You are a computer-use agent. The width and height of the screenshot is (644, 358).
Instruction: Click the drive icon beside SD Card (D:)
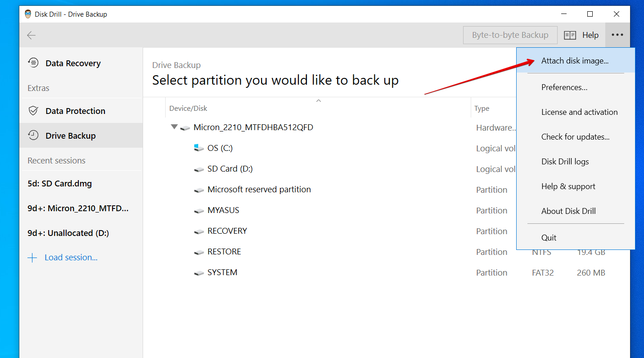pyautogui.click(x=199, y=170)
